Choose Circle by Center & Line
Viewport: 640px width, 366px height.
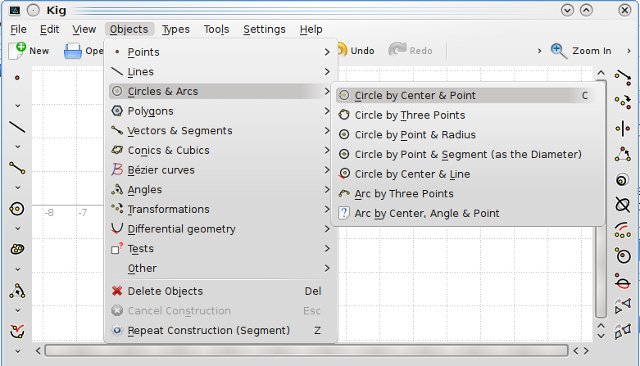pos(468,174)
